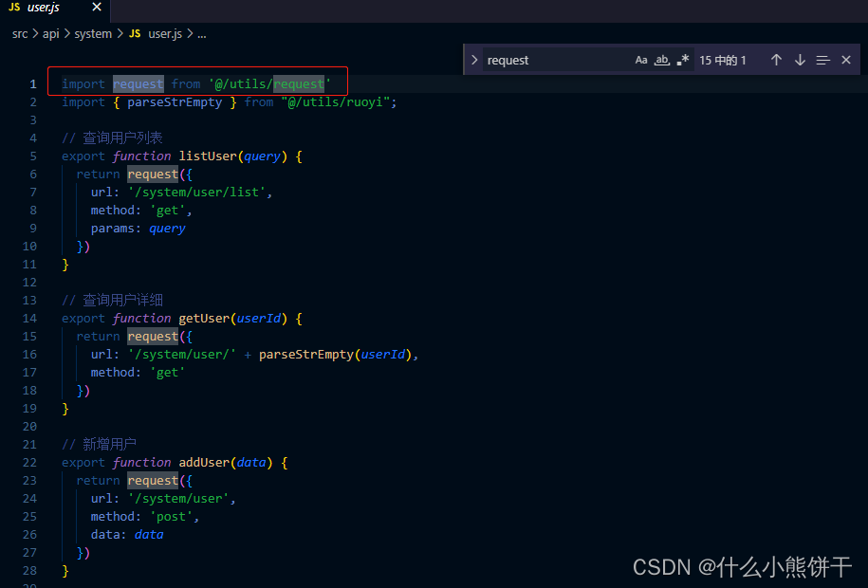This screenshot has width=868, height=588.
Task: Click the 'get' method on line 17
Action: [x=167, y=373]
